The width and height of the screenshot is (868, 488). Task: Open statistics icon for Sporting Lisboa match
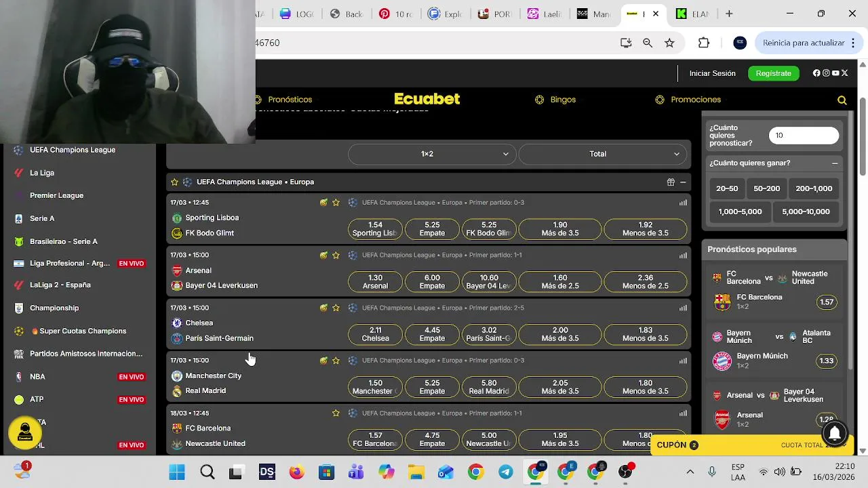[x=683, y=203]
